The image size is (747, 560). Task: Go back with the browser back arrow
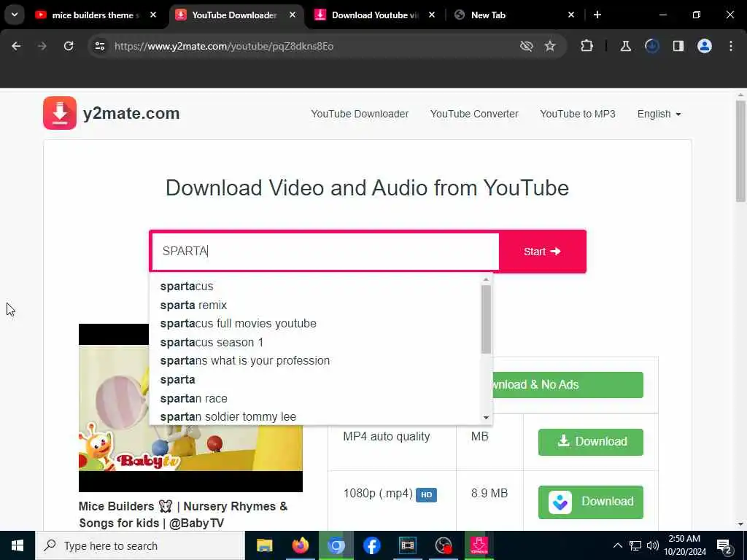(16, 46)
